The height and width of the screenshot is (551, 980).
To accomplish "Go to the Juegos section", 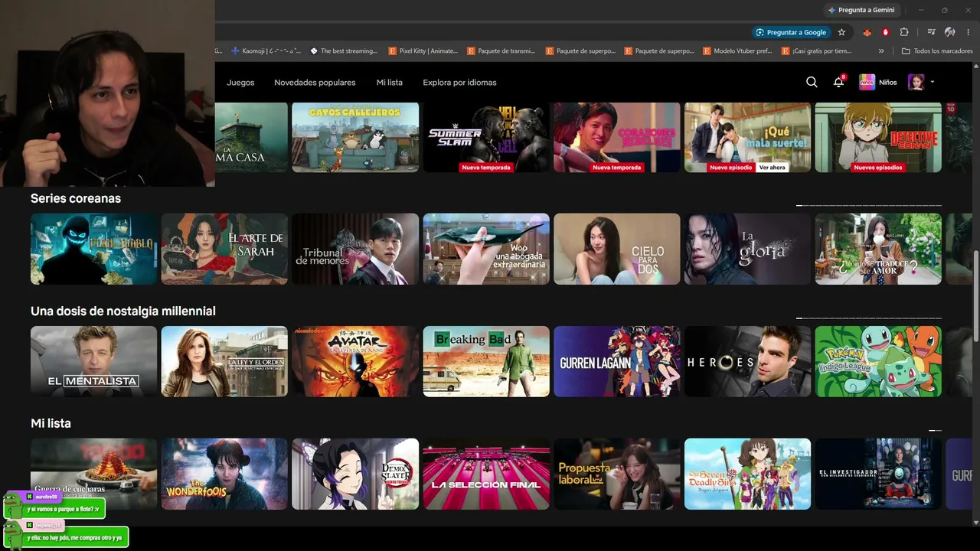I will 240,83.
